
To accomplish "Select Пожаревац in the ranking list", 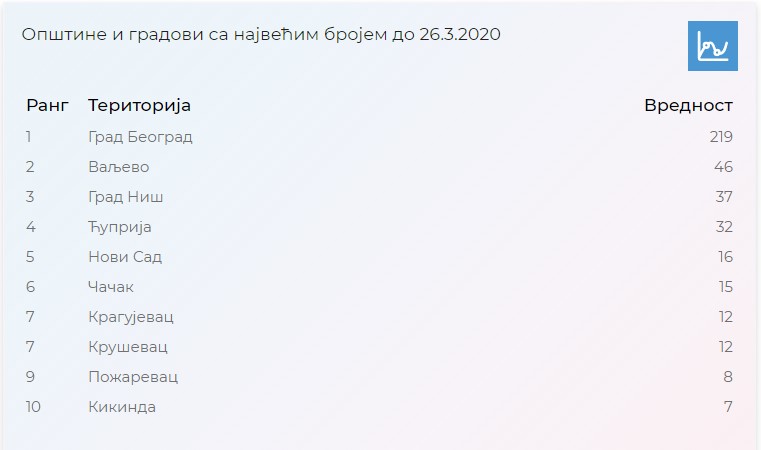I will (133, 377).
